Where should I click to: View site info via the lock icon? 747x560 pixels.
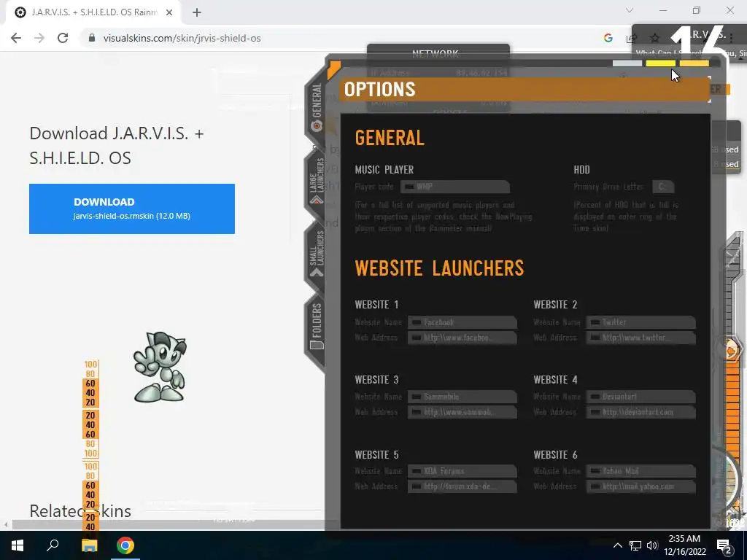click(92, 38)
